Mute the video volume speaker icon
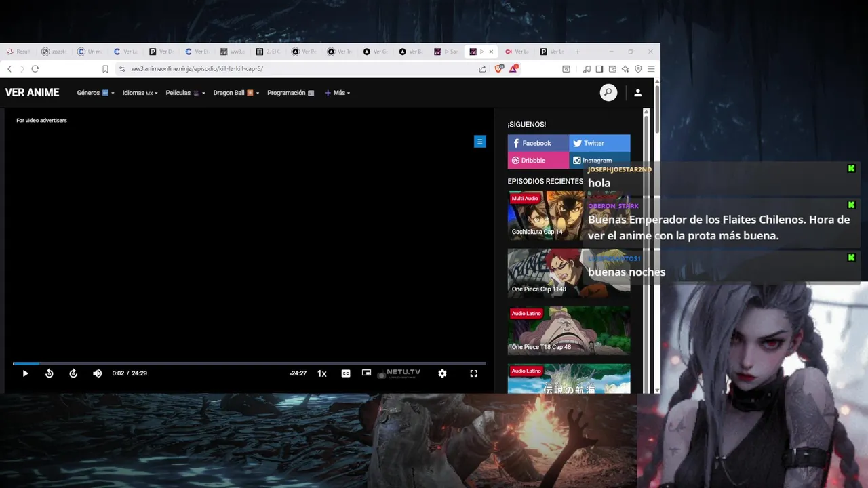This screenshot has height=488, width=868. 97,373
